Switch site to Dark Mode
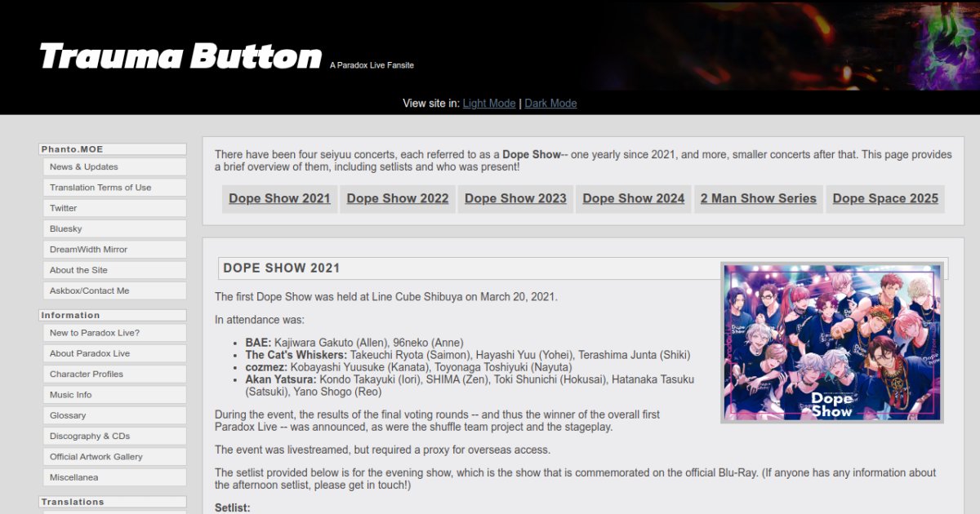The width and height of the screenshot is (980, 514). coord(550,104)
